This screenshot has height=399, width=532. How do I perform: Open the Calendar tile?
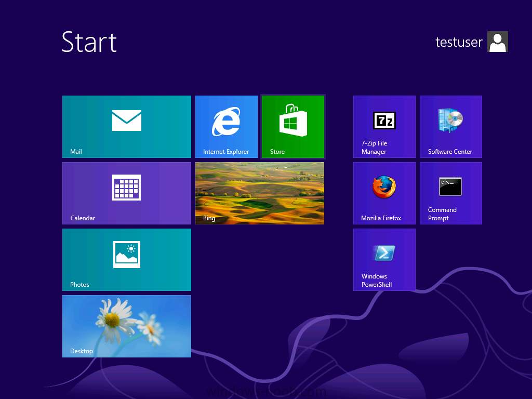tap(127, 193)
